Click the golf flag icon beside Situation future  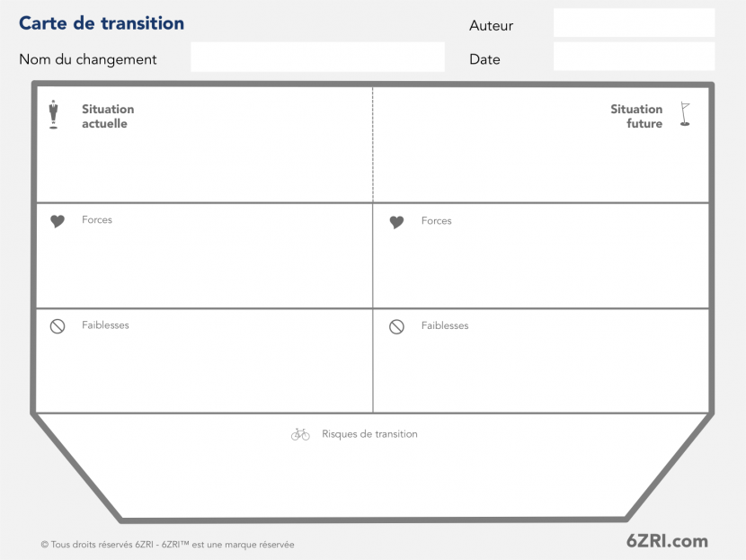coord(685,114)
